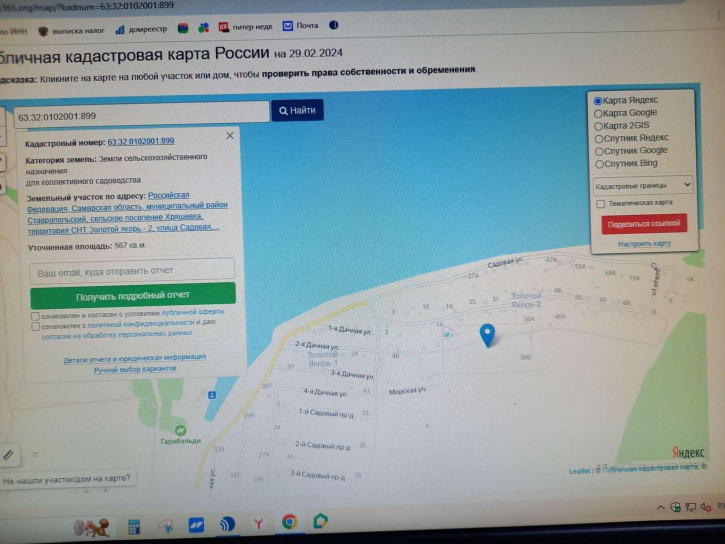Open Chrome from the taskbar
Viewport: 725px width, 544px height.
point(289,522)
